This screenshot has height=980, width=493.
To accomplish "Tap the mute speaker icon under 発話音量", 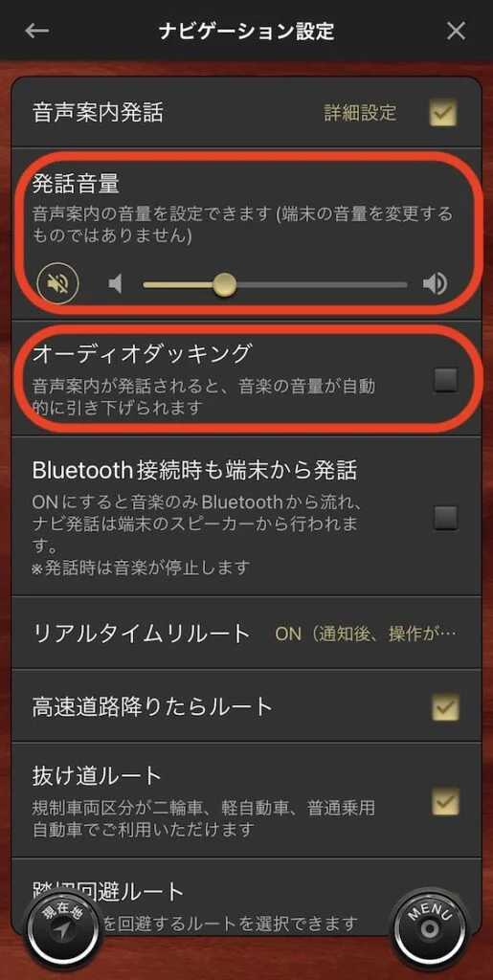I will click(x=58, y=284).
